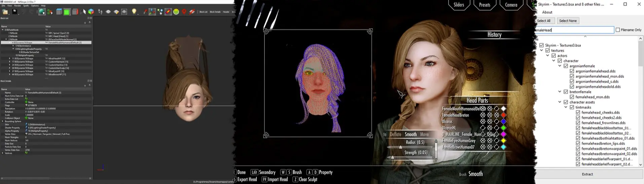
Task: Click the save view eye with pencil icon
Action: point(116,12)
